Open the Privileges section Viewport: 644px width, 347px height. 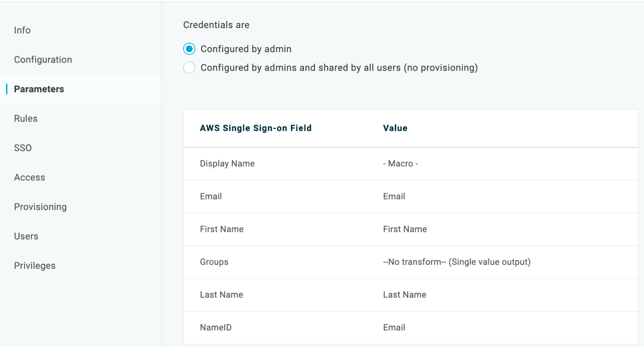click(x=35, y=266)
